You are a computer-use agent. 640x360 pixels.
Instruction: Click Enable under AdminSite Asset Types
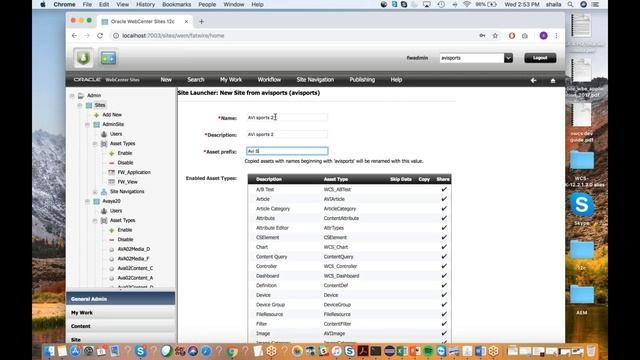point(124,153)
